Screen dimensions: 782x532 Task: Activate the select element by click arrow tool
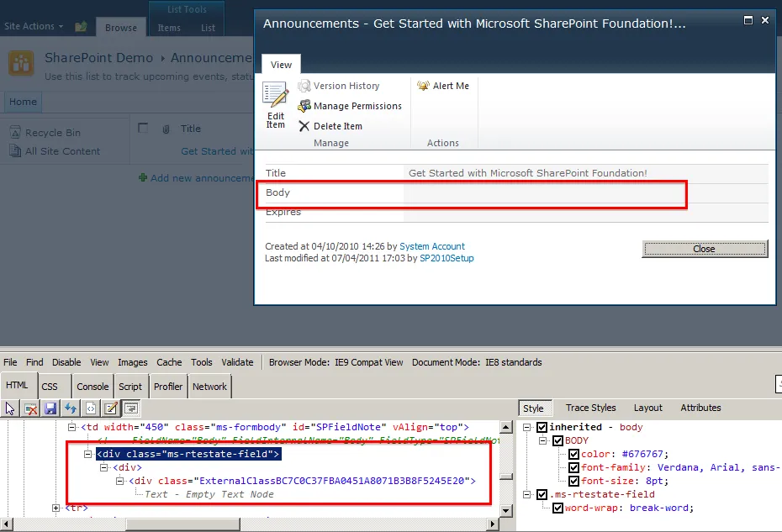(x=10, y=408)
